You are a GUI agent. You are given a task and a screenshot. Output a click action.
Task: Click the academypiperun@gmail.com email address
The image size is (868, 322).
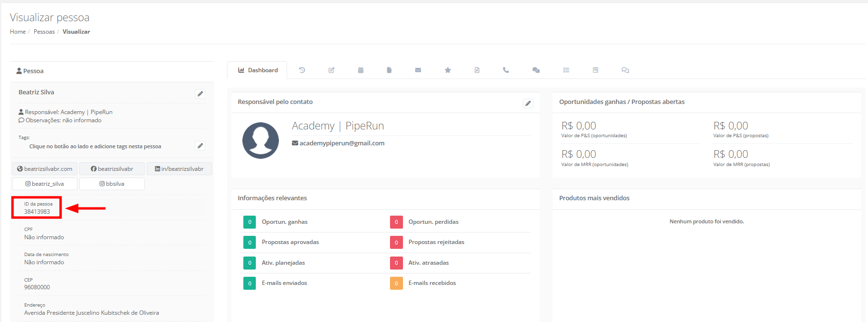[341, 143]
